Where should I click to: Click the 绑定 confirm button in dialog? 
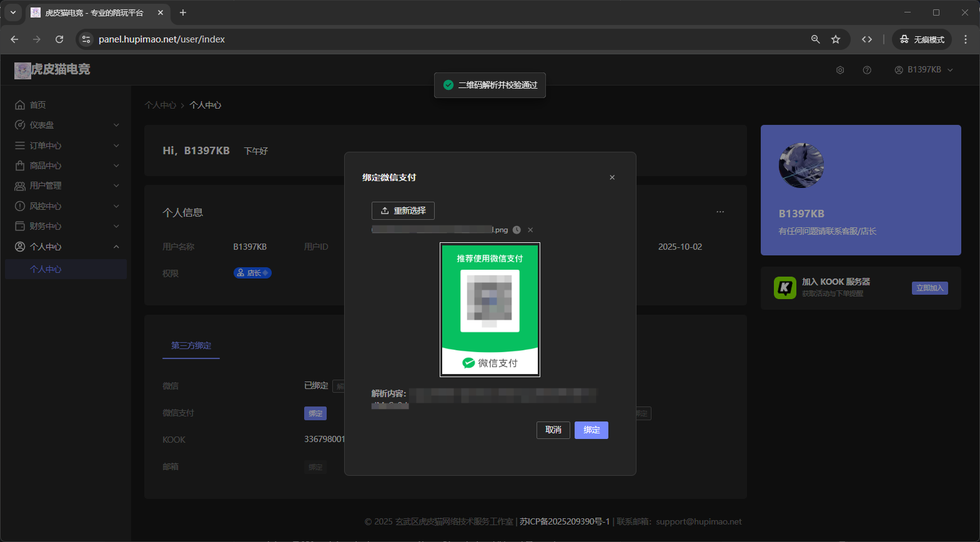pos(591,430)
